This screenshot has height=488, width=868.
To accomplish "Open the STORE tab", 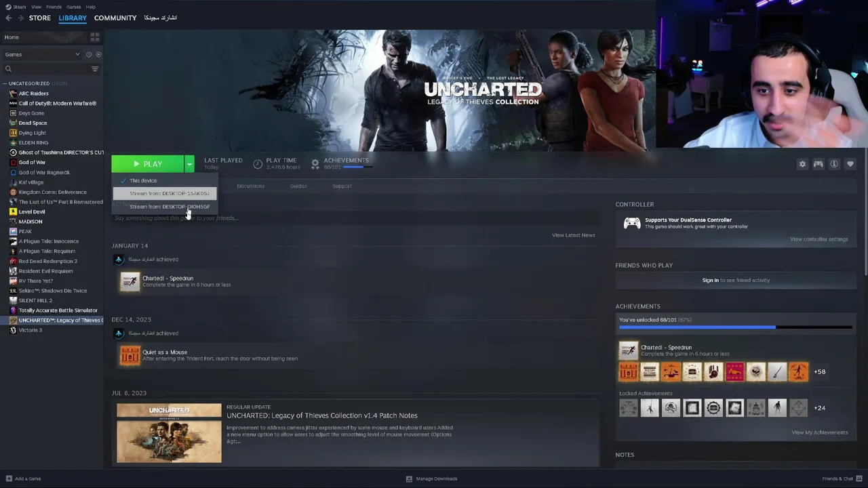I will tap(39, 18).
